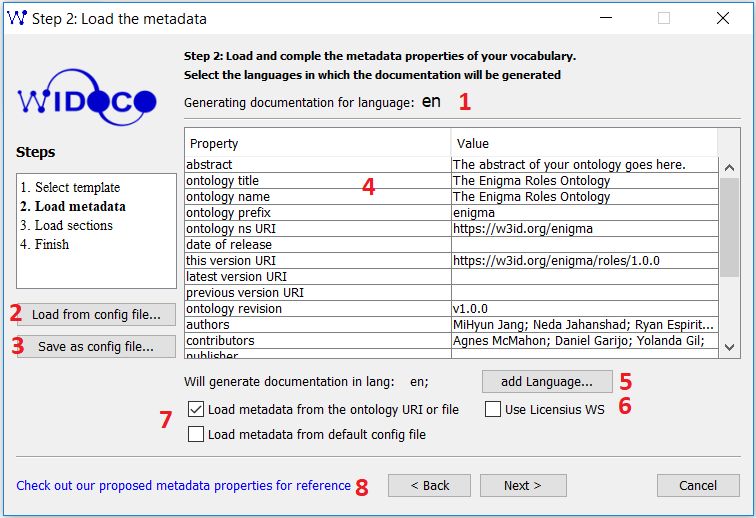Edit the contributors value cell

click(584, 340)
